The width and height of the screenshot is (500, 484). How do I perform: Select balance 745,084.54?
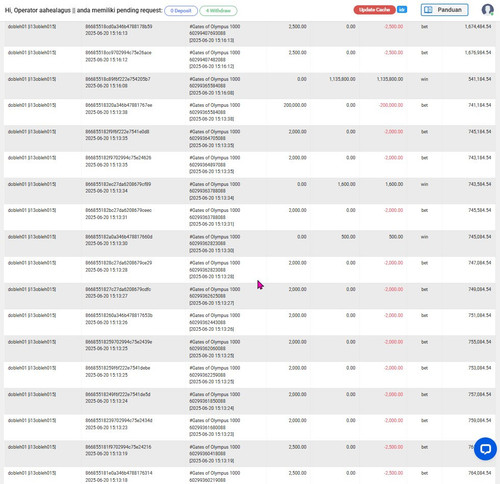(480, 237)
